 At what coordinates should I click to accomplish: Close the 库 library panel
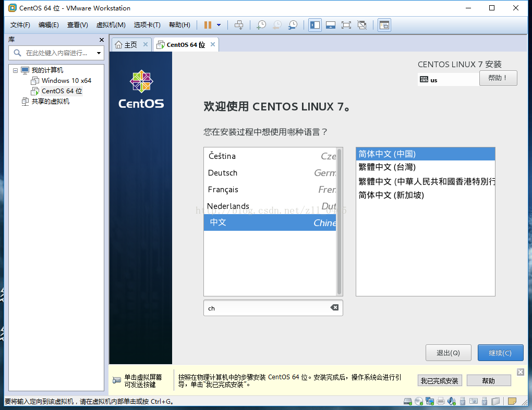102,40
